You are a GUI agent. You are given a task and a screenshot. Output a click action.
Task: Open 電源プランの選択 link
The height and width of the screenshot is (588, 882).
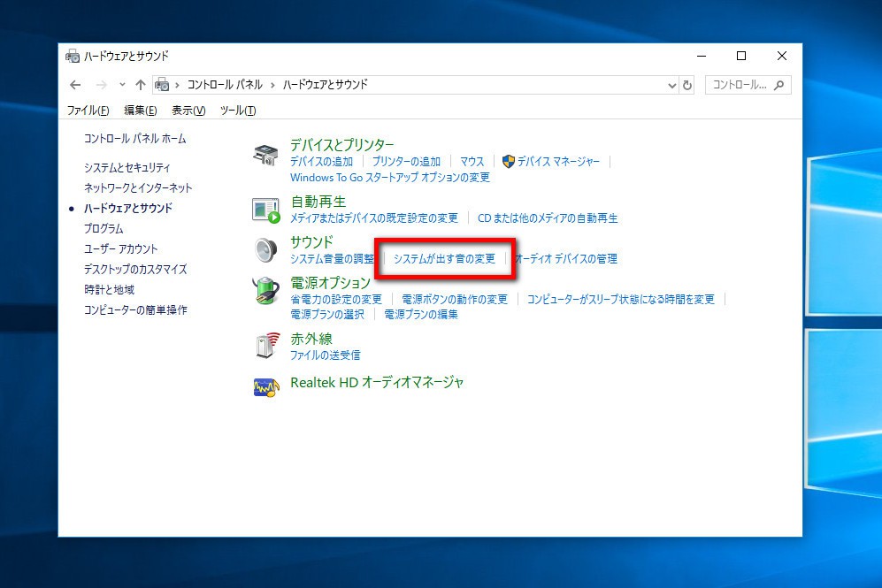coord(327,314)
